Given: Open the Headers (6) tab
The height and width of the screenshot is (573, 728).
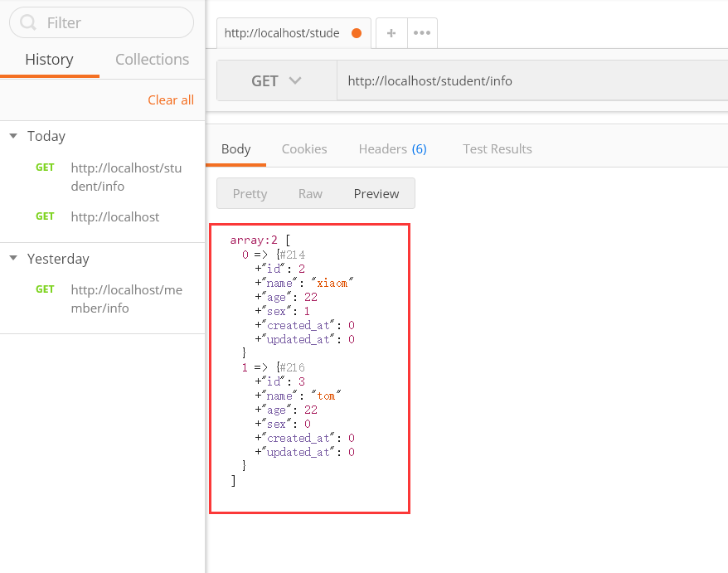Looking at the screenshot, I should pyautogui.click(x=392, y=149).
